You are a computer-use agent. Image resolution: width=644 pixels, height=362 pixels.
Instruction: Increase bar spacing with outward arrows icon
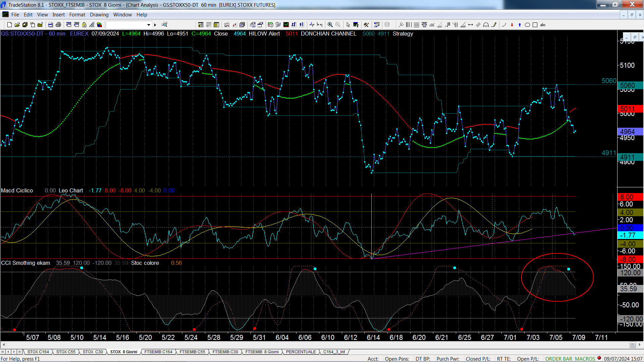(x=320, y=25)
